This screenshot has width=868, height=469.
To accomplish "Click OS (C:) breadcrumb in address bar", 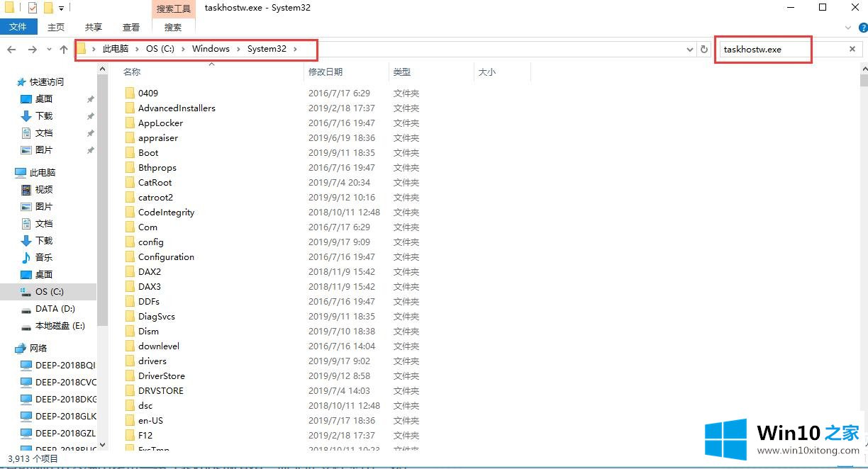I will click(x=160, y=49).
